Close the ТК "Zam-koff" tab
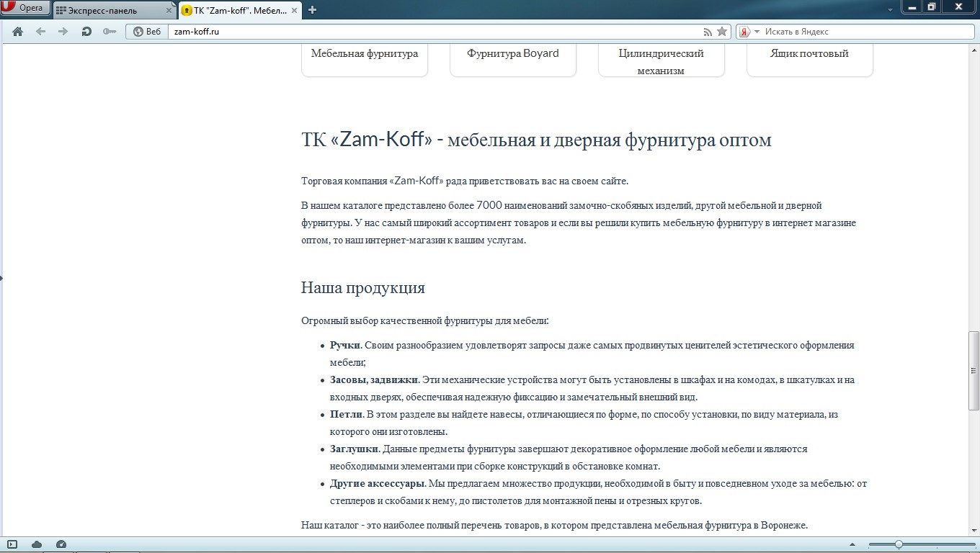980x553 pixels. (295, 11)
